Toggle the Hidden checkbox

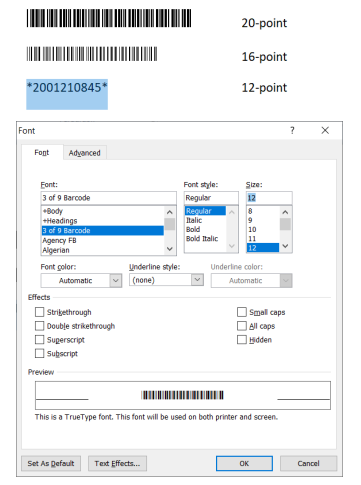[x=242, y=340]
